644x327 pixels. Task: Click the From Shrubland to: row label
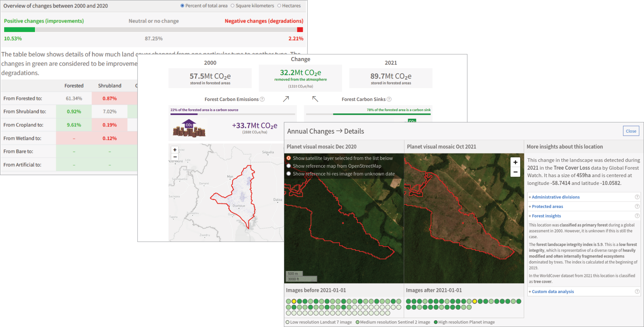pyautogui.click(x=25, y=111)
